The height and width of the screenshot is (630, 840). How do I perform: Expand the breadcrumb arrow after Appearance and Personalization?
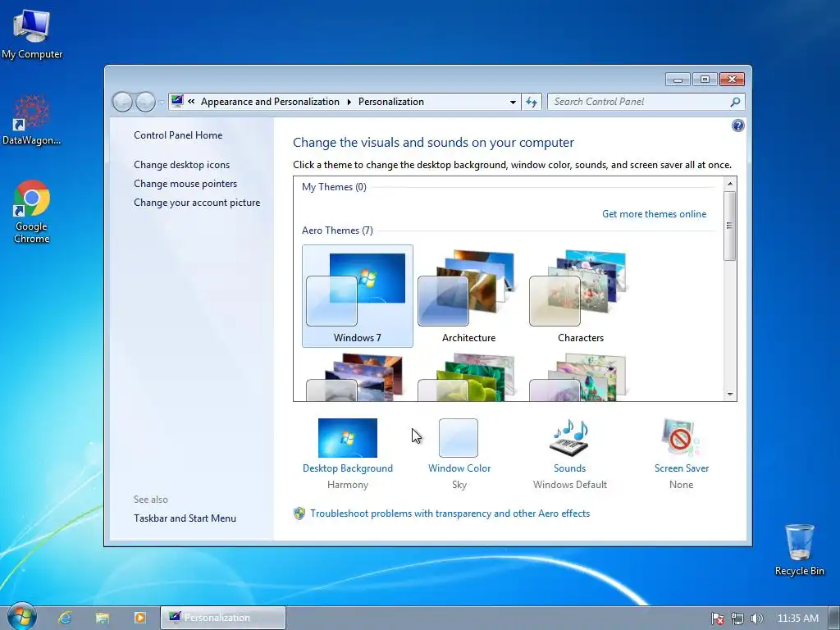pos(349,102)
